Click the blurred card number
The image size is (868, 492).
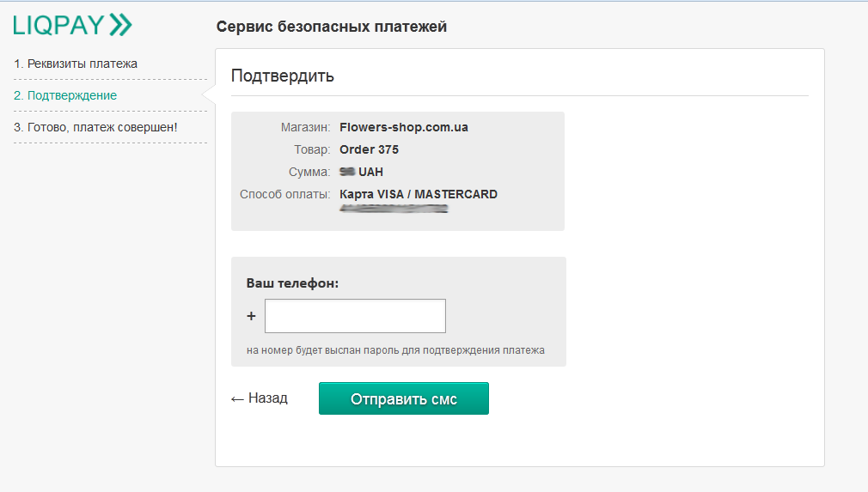(394, 209)
